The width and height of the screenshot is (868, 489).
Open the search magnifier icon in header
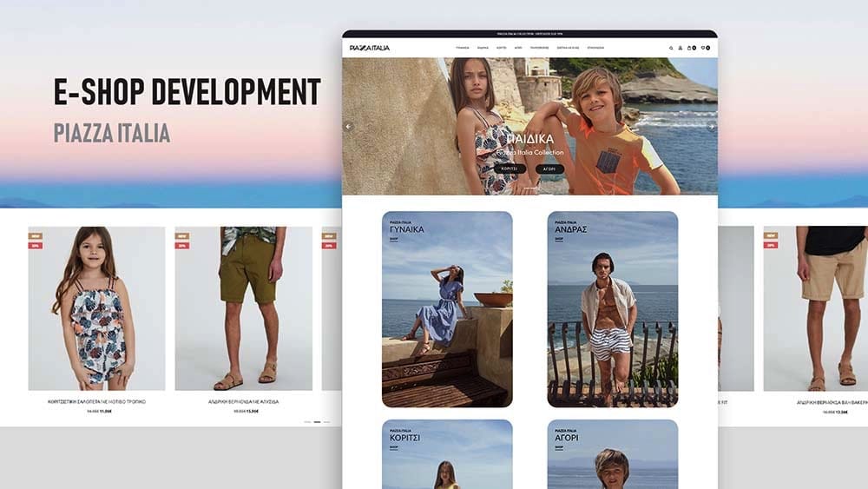click(x=671, y=48)
